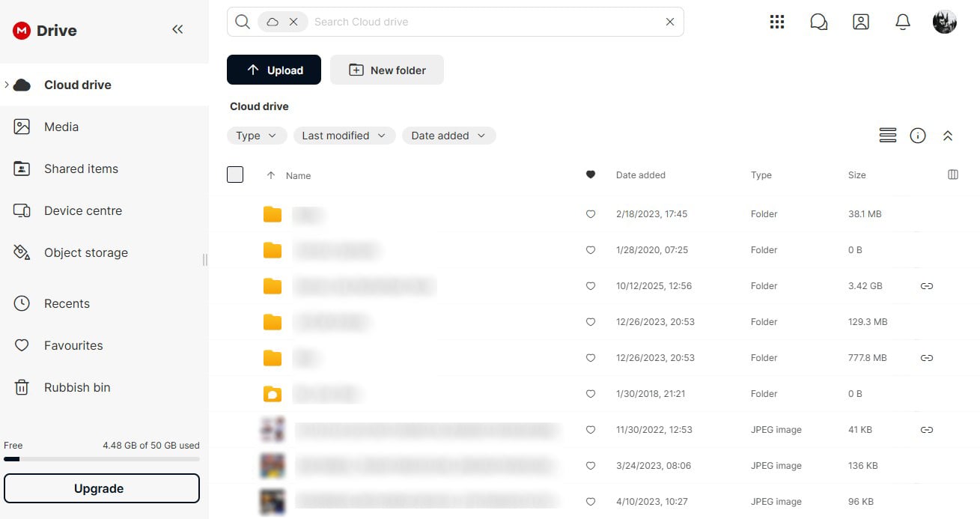Open the apps grid menu icon
Screen dimensions: 980x519
(x=777, y=22)
